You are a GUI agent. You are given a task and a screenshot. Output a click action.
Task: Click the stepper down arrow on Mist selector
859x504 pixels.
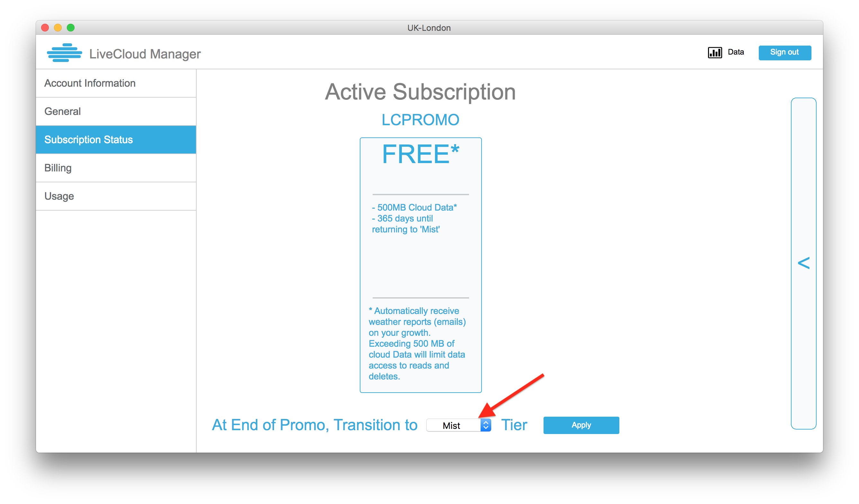tap(487, 428)
